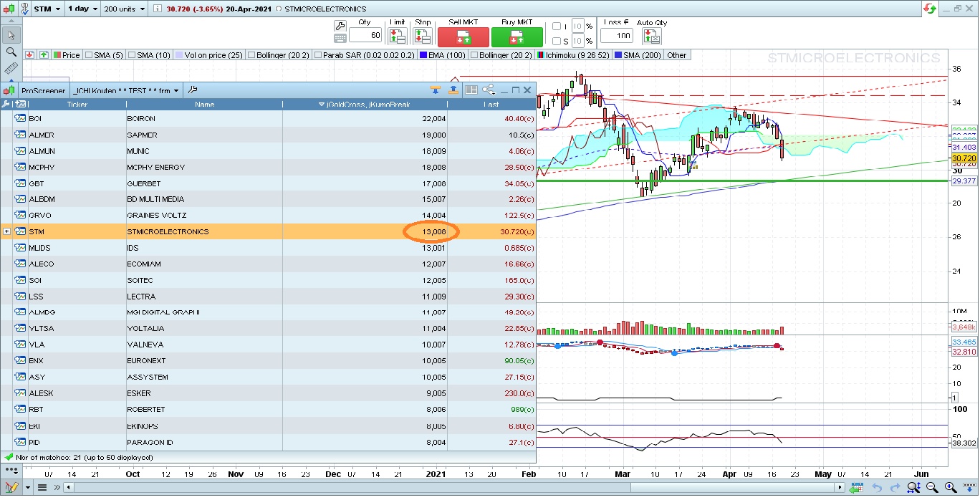Viewport: 980px width, 500px height.
Task: Enable the I percent checkbox
Action: click(557, 27)
